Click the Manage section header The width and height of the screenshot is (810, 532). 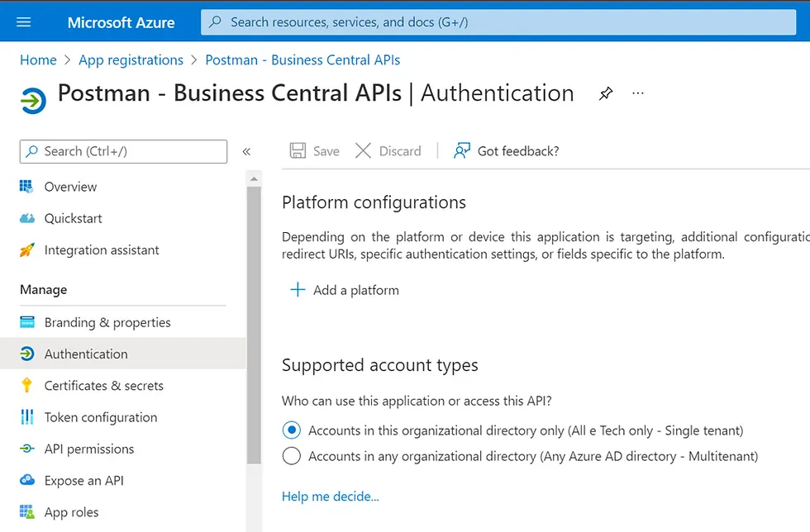click(43, 290)
